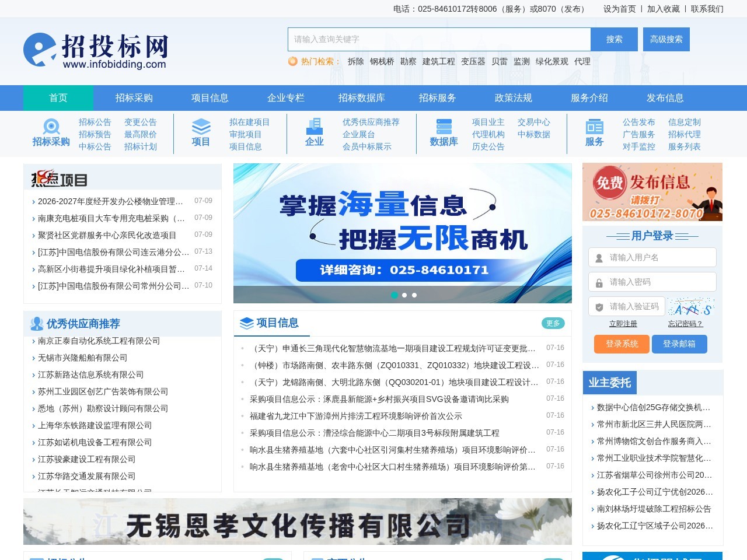747x560 pixels.
Task: Click the 项目信息 section layers icon
Action: (x=247, y=323)
